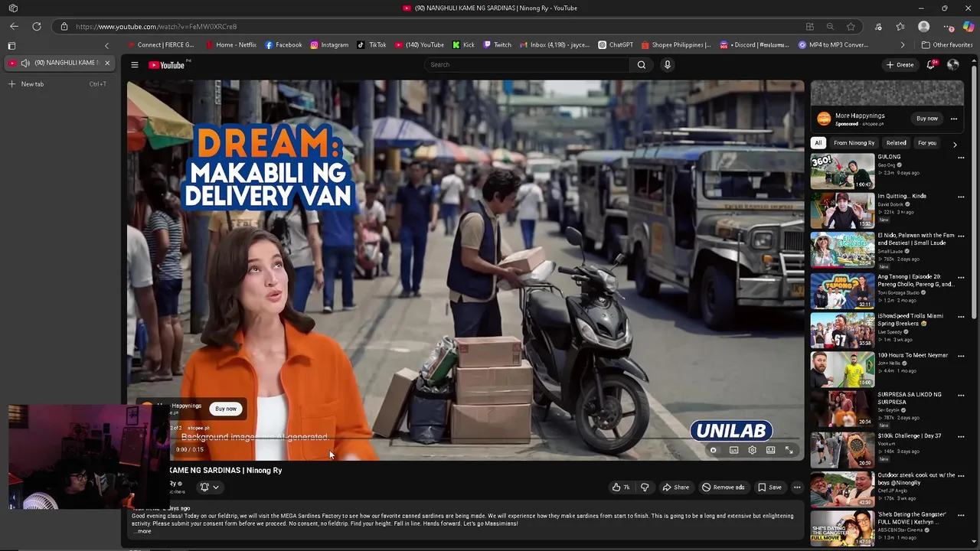This screenshot has height=551, width=980.
Task: Open sponsored ad options ellipsis menu
Action: 954,119
